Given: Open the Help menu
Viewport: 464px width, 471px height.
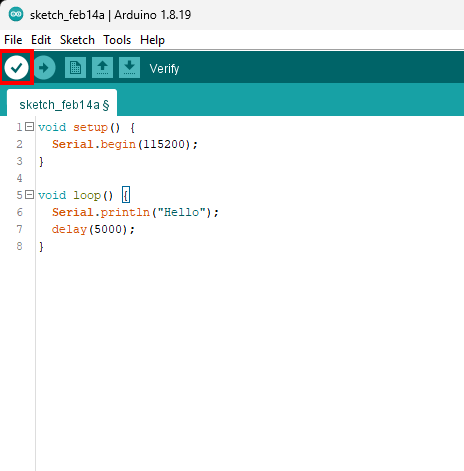Looking at the screenshot, I should (152, 40).
